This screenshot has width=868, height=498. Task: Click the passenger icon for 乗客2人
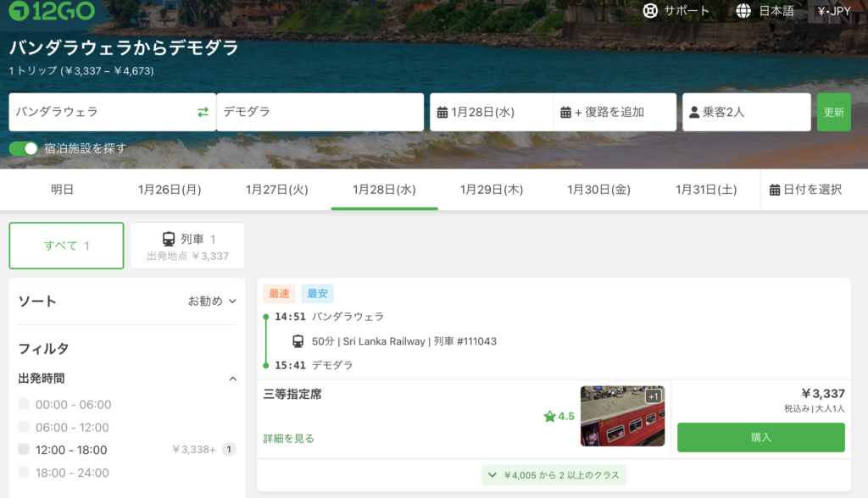[x=694, y=113]
